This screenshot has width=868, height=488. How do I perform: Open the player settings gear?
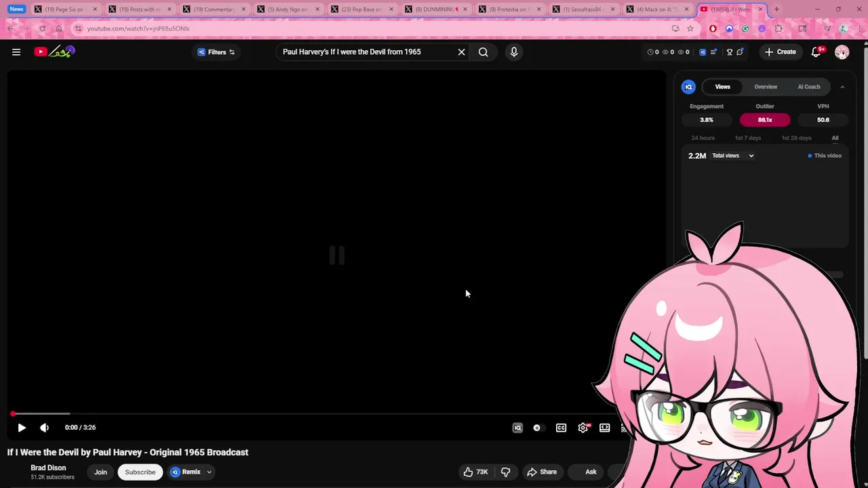[x=583, y=428]
